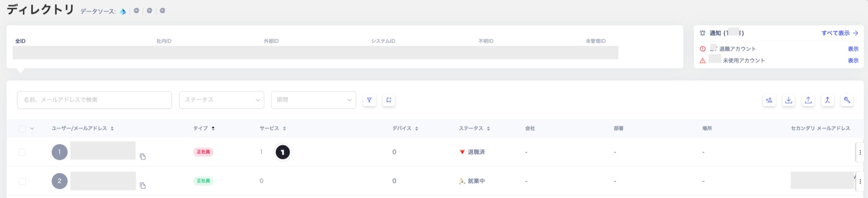Click the merge accounts icon
The image size is (868, 198).
coord(828,100)
